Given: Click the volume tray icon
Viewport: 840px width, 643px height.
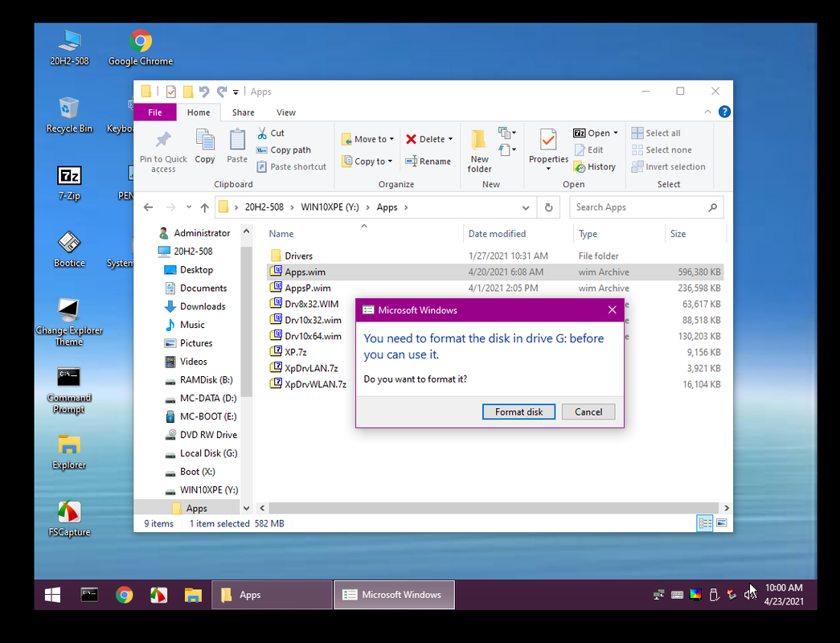Looking at the screenshot, I should (749, 594).
